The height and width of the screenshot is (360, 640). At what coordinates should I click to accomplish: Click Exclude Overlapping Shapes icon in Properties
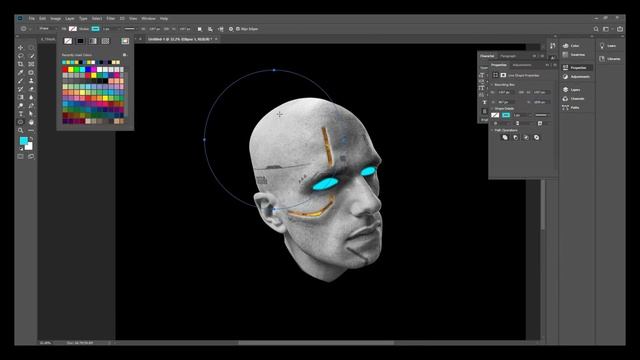[x=536, y=138]
